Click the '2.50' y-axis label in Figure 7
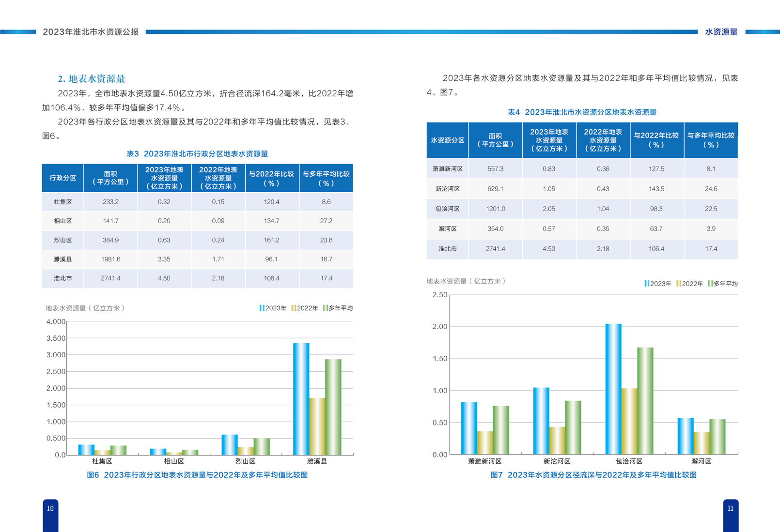Viewport: 780px width, 532px height. (x=439, y=295)
